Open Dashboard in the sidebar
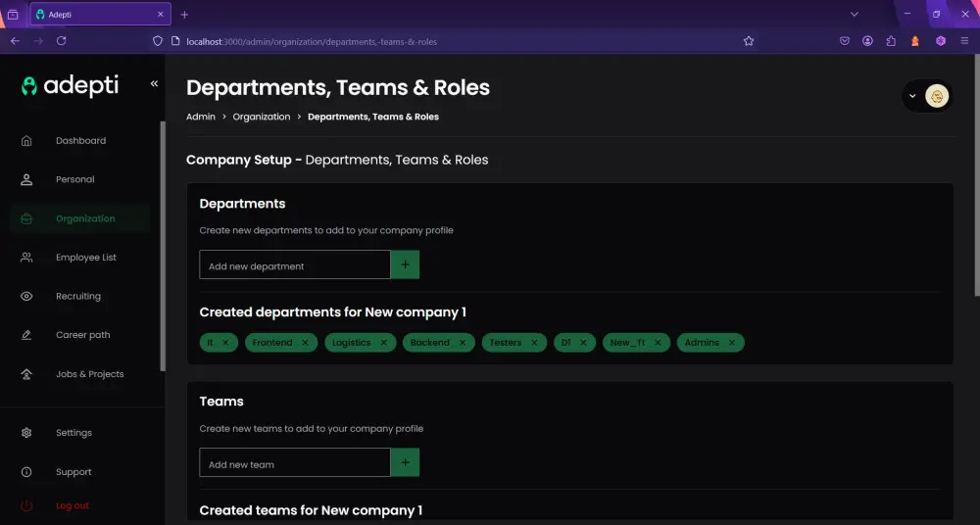The width and height of the screenshot is (980, 525). coord(80,141)
